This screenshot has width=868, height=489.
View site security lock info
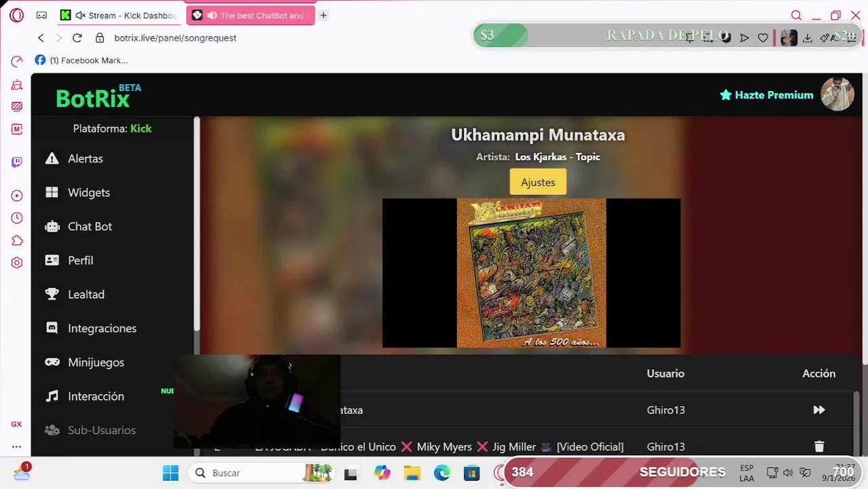100,38
